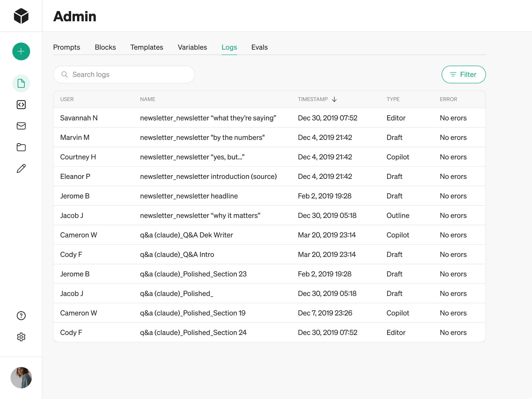The width and height of the screenshot is (532, 399).
Task: Switch to the Templates tab
Action: tap(147, 47)
